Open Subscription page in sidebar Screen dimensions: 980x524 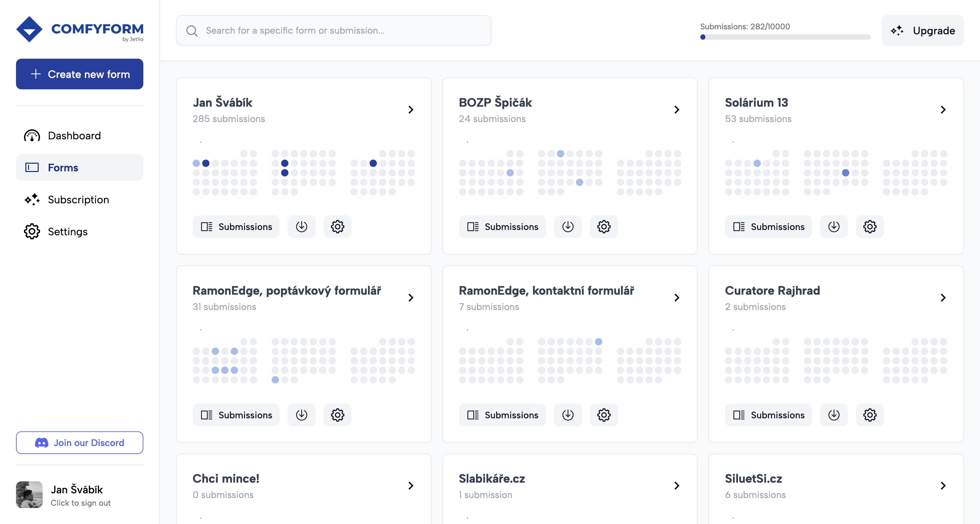point(78,200)
